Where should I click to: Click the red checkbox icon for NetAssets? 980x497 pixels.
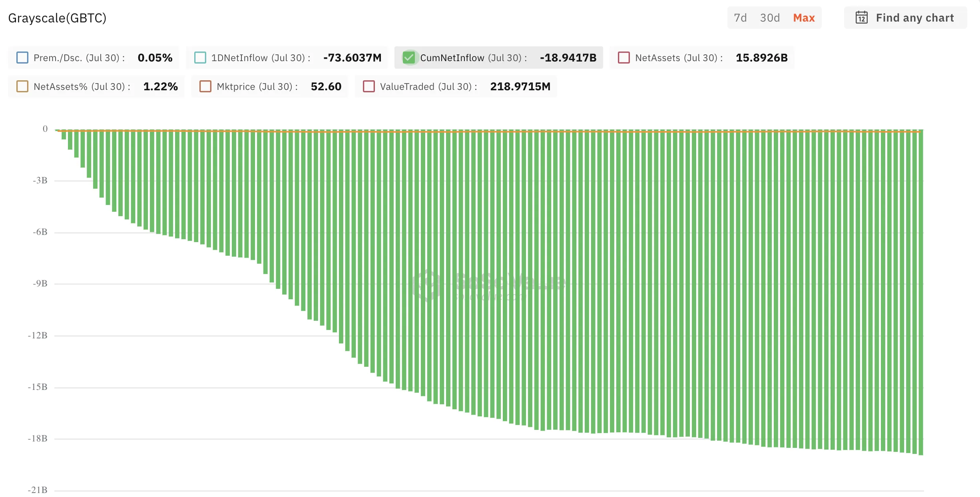pos(623,58)
